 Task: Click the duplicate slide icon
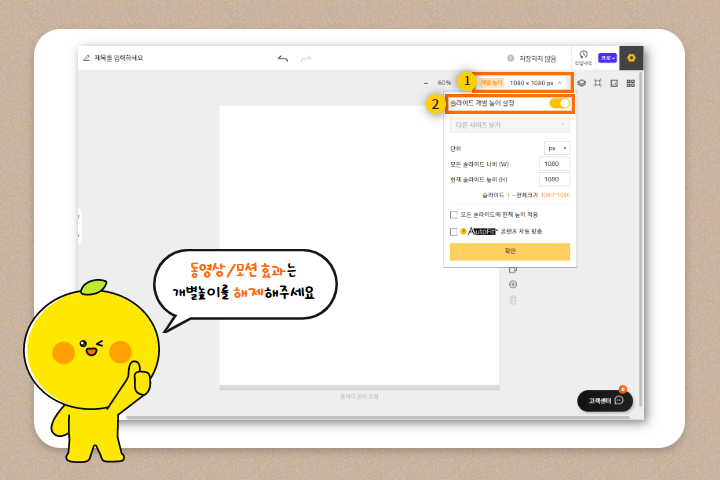pos(513,270)
